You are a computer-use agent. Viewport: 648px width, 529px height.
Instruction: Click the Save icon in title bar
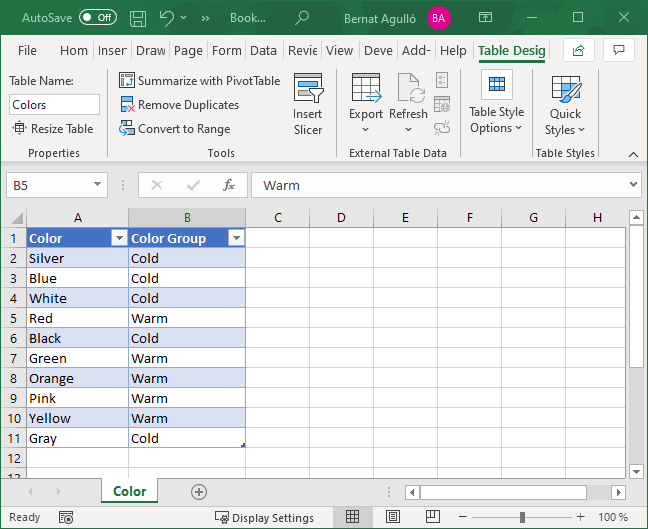(139, 18)
